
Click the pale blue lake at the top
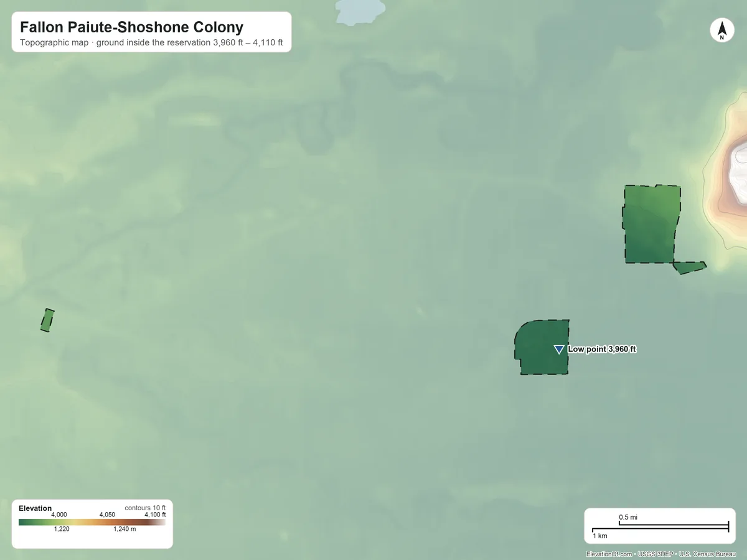pos(360,11)
